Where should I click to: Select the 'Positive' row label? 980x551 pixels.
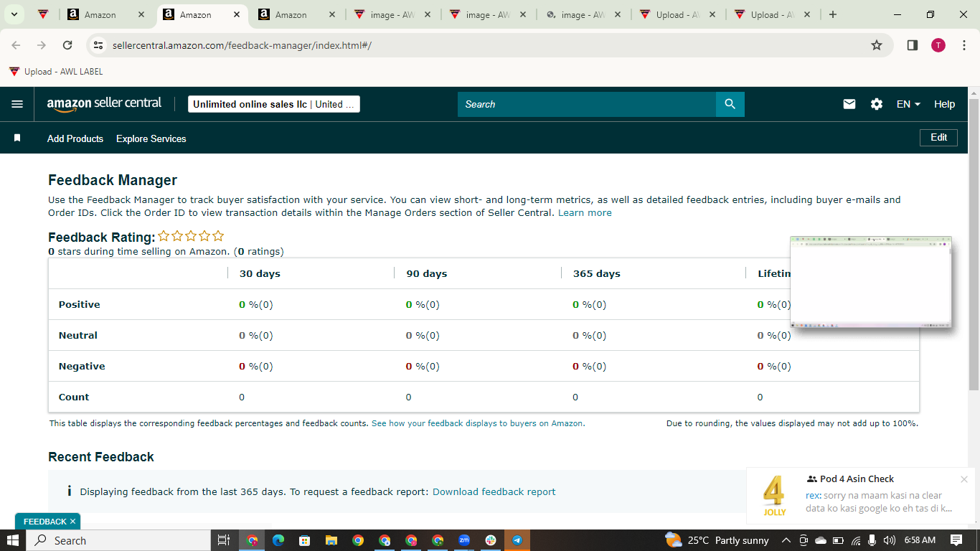(80, 304)
